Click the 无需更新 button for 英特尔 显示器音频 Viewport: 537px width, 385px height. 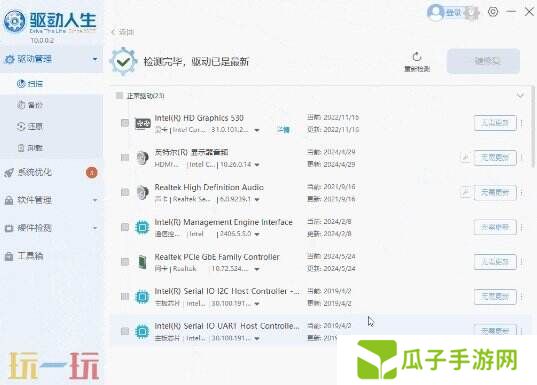(x=495, y=158)
